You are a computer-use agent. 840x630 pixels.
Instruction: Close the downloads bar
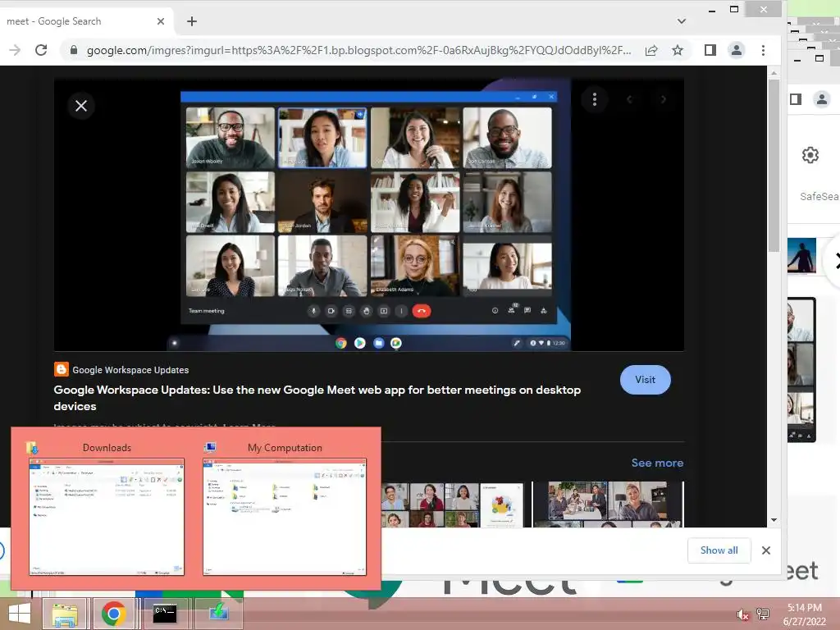point(766,550)
